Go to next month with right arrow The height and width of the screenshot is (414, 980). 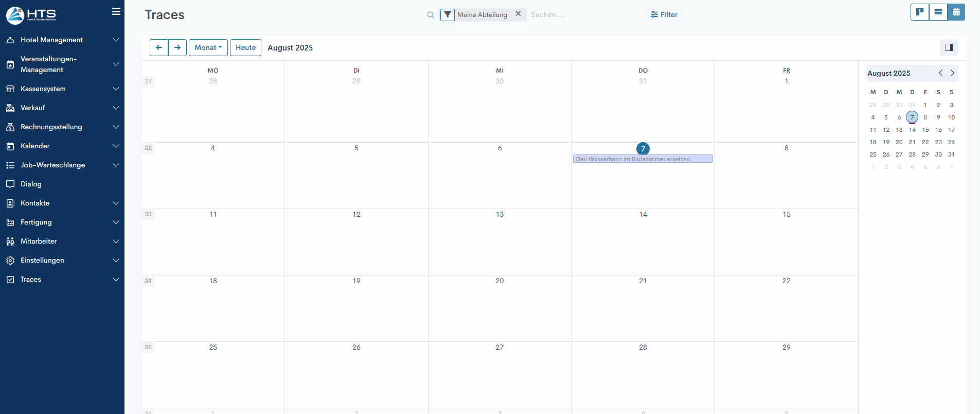point(177,47)
